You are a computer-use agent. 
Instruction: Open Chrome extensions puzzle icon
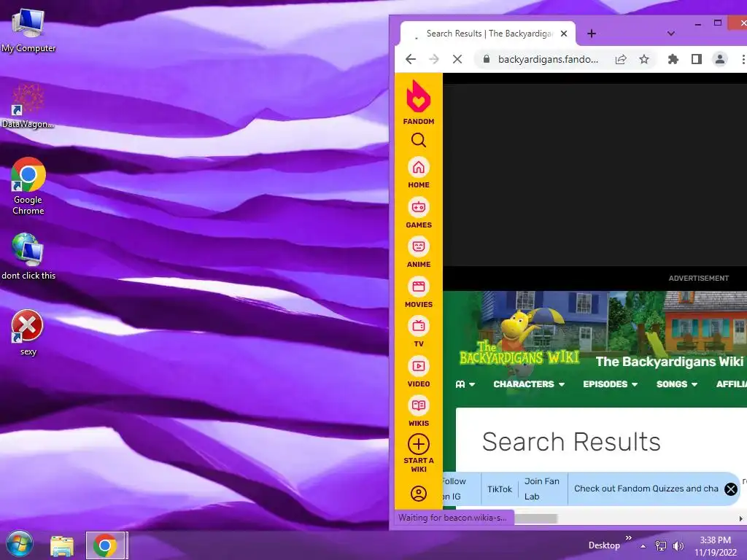(673, 59)
